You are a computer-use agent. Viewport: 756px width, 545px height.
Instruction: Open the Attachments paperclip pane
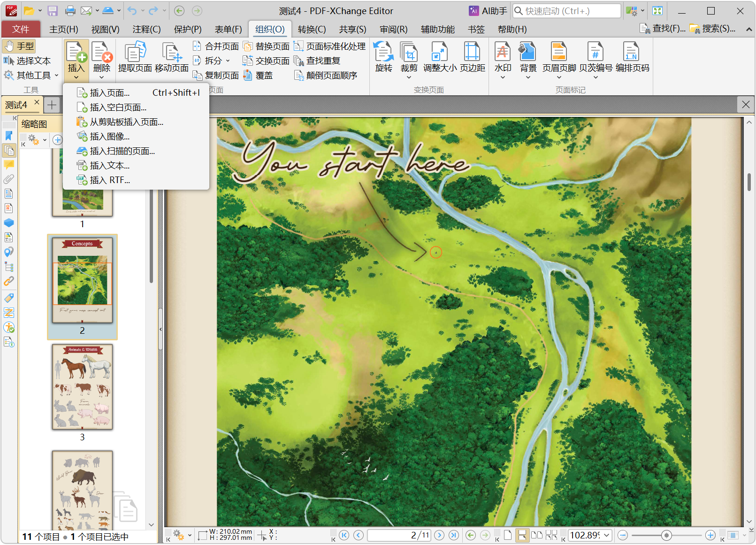click(x=9, y=179)
